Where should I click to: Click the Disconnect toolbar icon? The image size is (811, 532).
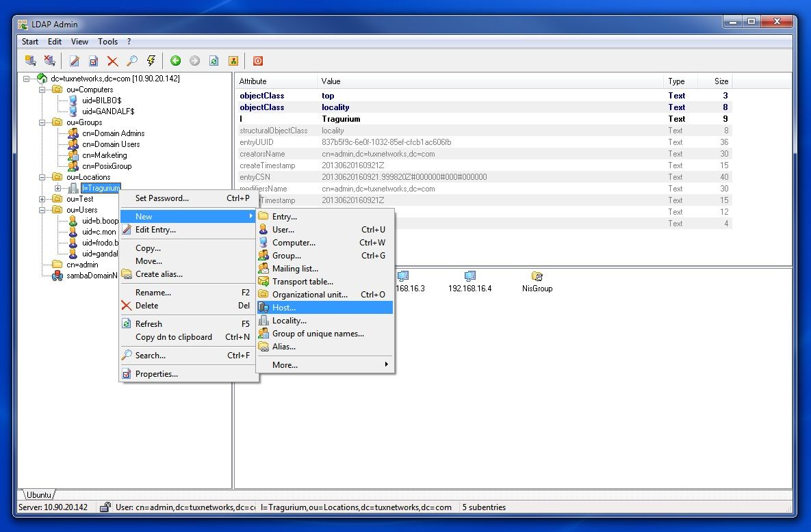pyautogui.click(x=50, y=61)
